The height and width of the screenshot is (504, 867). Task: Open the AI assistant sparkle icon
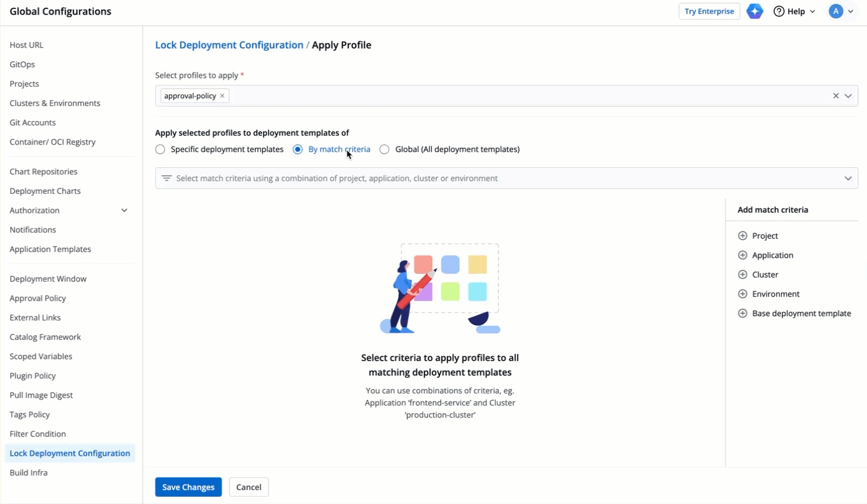tap(754, 12)
